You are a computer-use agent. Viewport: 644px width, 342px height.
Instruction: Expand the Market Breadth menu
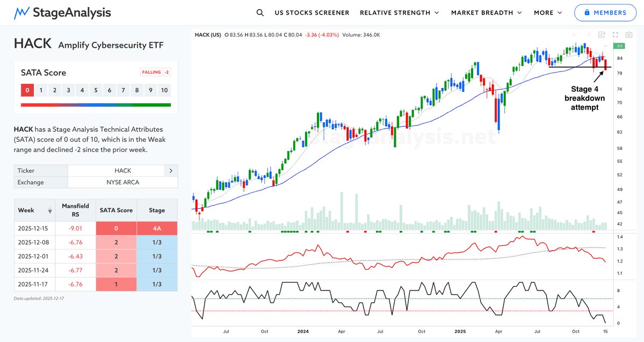click(x=486, y=13)
